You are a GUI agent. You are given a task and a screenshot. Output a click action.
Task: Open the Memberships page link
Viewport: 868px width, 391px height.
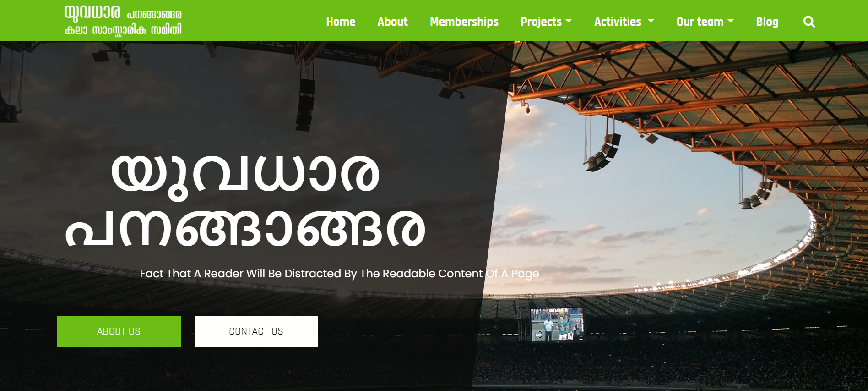464,22
